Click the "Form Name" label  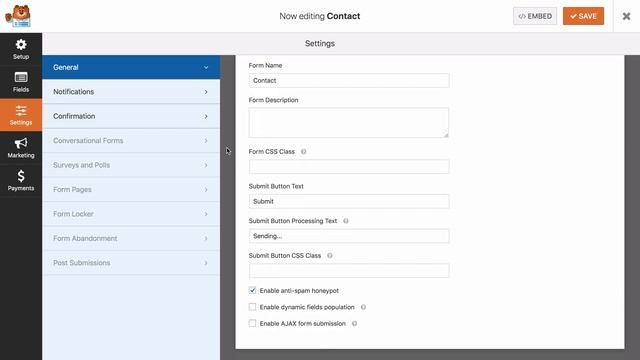pos(265,65)
